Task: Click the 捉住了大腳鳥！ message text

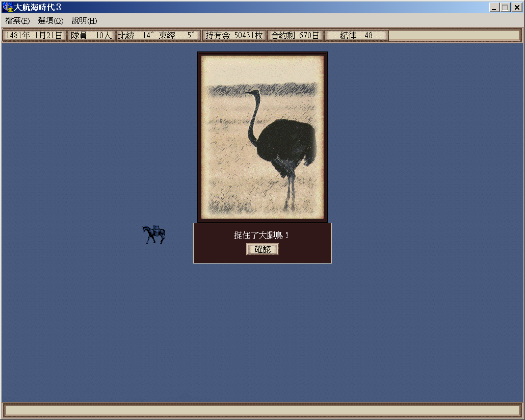Action: tap(262, 235)
